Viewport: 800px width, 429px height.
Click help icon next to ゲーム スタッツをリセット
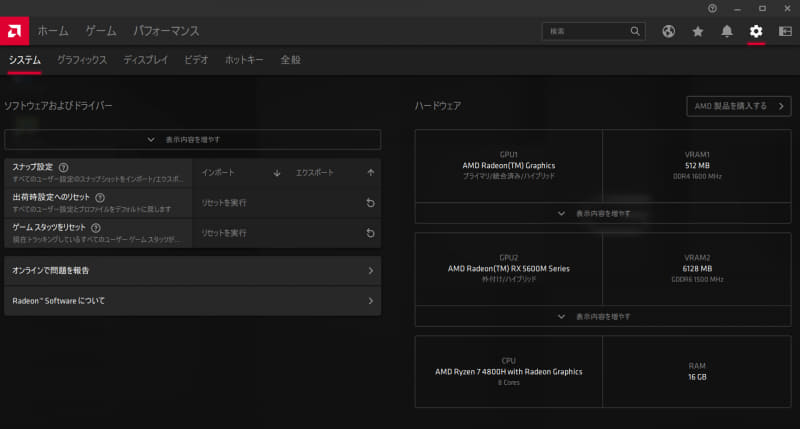95,228
